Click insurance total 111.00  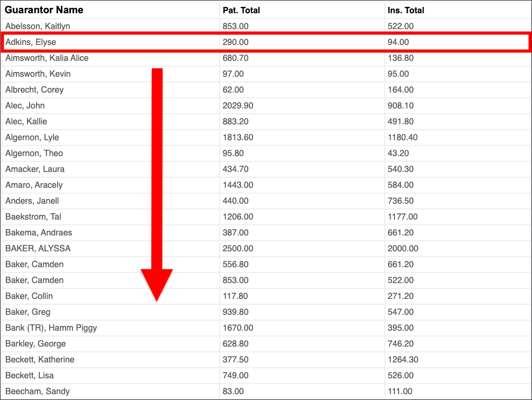(400, 391)
